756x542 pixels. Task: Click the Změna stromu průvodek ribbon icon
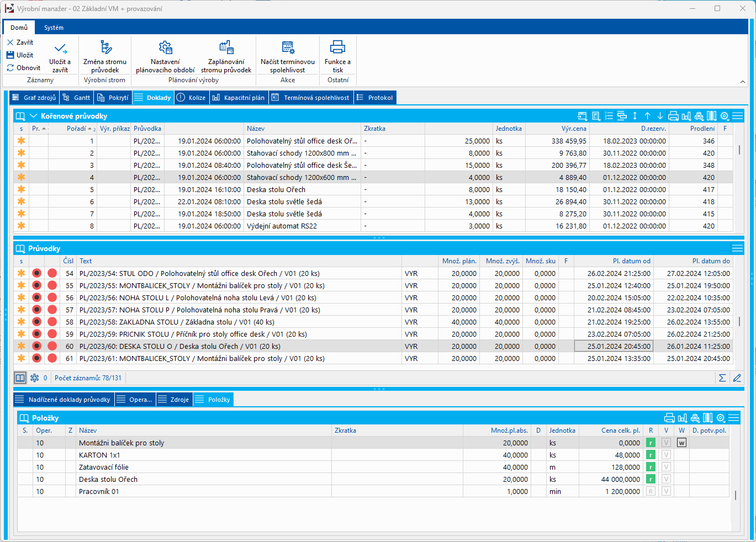coord(105,47)
